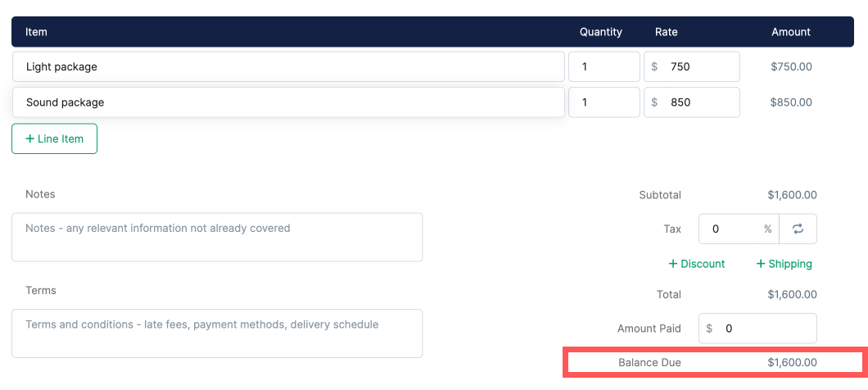
Task: Click the quantity field for Sound package
Action: tap(604, 102)
